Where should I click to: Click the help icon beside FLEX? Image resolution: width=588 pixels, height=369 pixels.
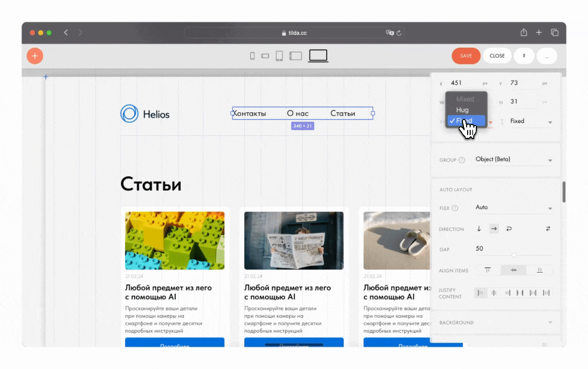click(x=455, y=208)
